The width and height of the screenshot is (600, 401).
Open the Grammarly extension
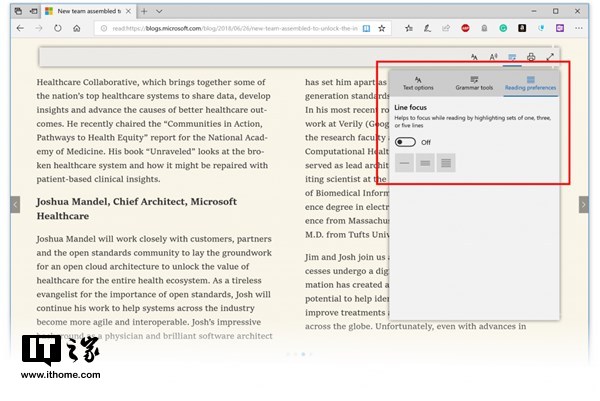[503, 28]
